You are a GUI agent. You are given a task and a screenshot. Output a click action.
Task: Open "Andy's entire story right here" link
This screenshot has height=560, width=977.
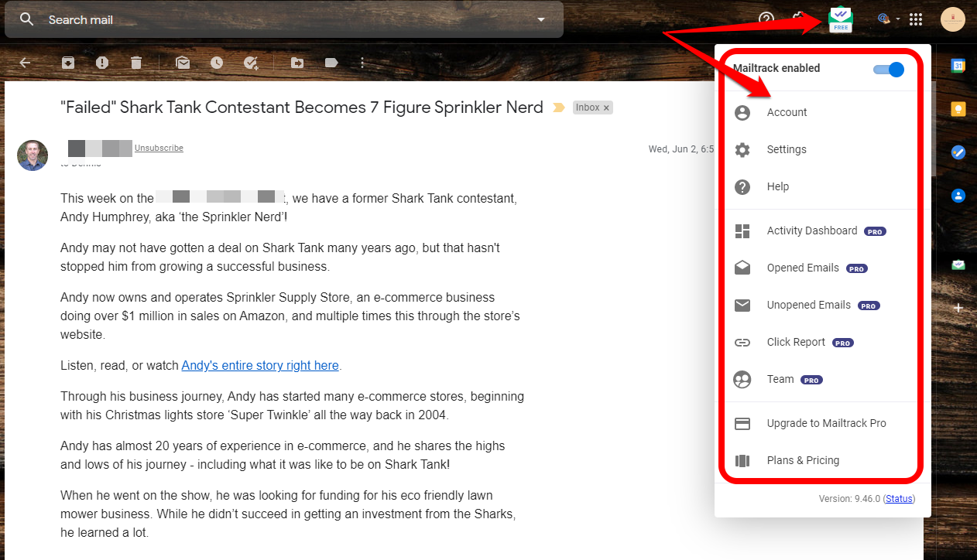click(260, 365)
